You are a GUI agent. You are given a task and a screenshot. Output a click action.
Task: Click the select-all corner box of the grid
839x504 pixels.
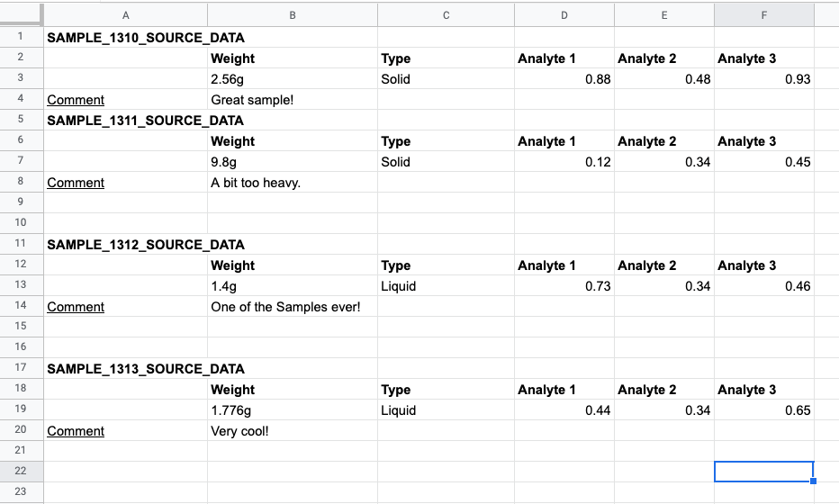[x=21, y=14]
